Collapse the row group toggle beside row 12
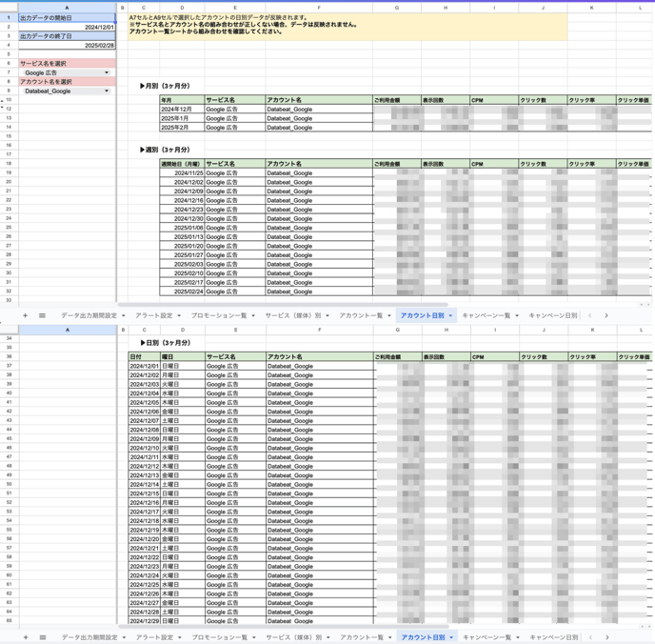655x644 pixels. coord(2,109)
